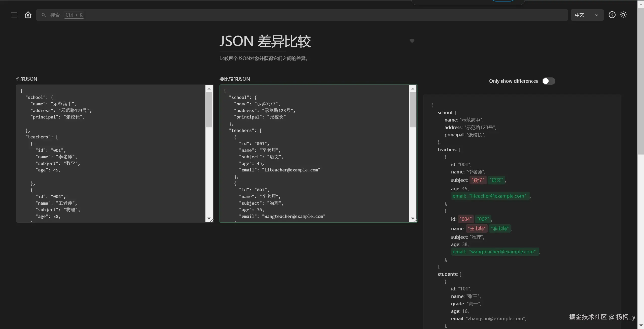Click the Ctrl + K shortcut badge

click(74, 15)
